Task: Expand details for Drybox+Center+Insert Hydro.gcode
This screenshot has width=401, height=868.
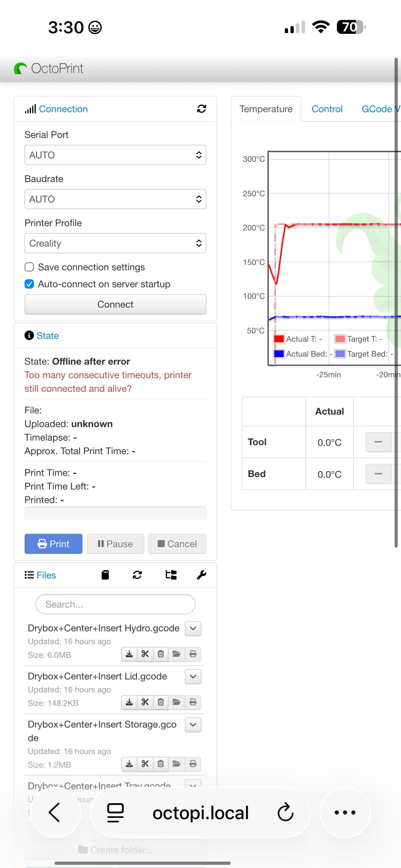Action: 193,628
